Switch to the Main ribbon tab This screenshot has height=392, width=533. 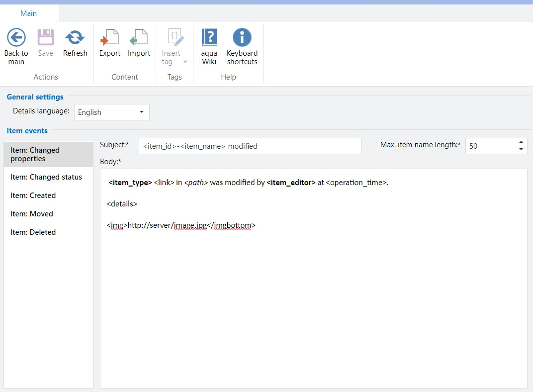pos(29,13)
